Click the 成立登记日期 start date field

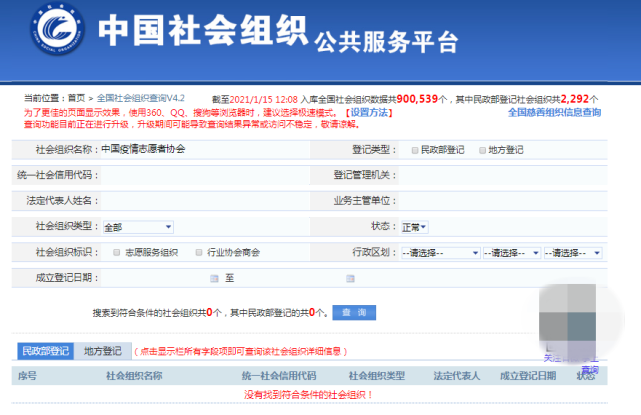(x=155, y=278)
